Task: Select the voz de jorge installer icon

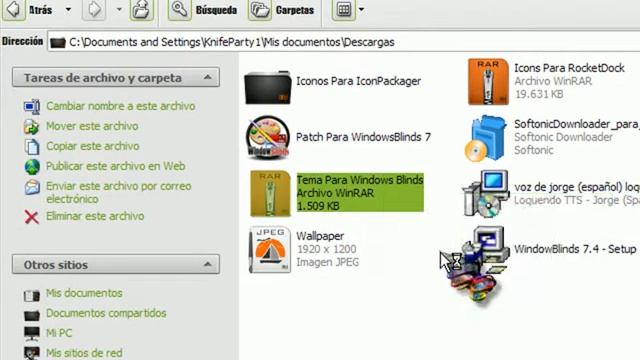Action: (486, 193)
